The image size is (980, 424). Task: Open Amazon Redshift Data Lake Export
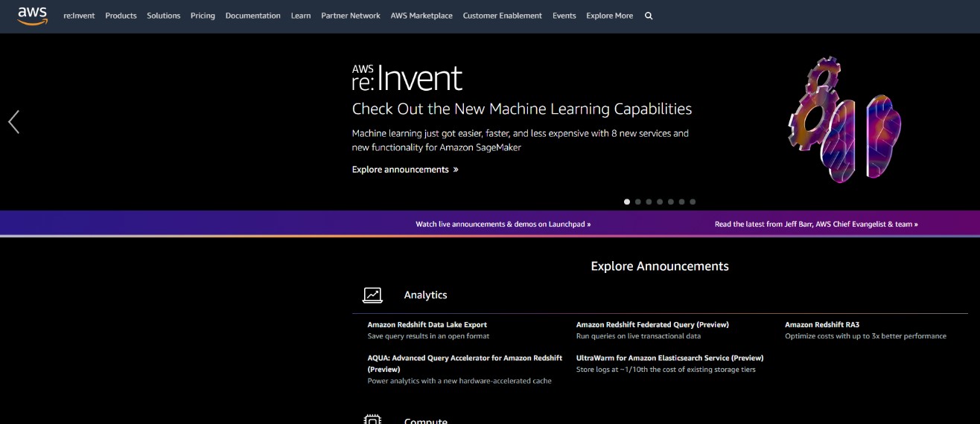427,325
